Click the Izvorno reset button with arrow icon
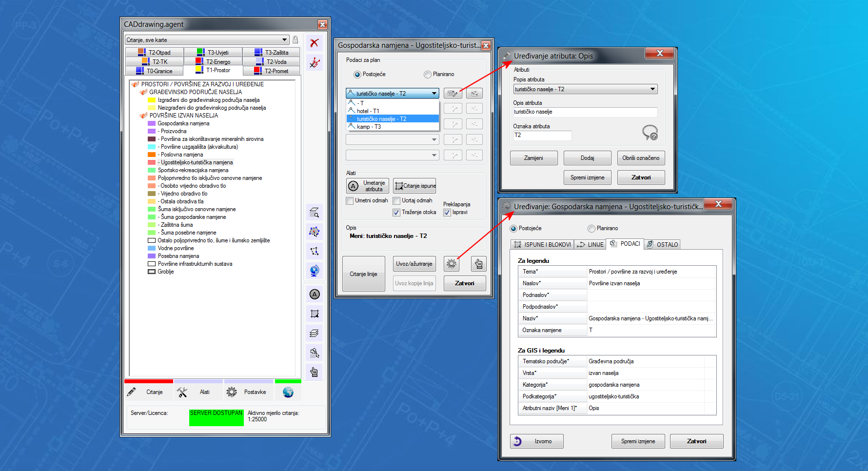Image resolution: width=868 pixels, height=471 pixels. click(537, 441)
